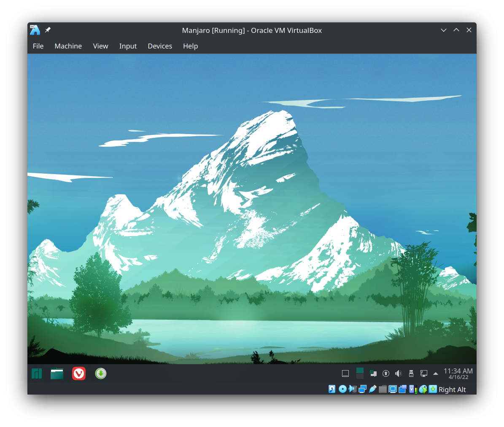Switch to the second virtual desktop in pager
Screen dimensions: 504x427
(x=360, y=376)
